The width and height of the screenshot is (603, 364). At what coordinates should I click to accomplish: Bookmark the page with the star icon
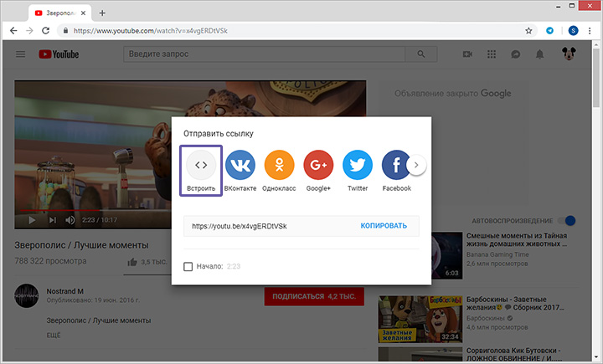click(x=528, y=31)
